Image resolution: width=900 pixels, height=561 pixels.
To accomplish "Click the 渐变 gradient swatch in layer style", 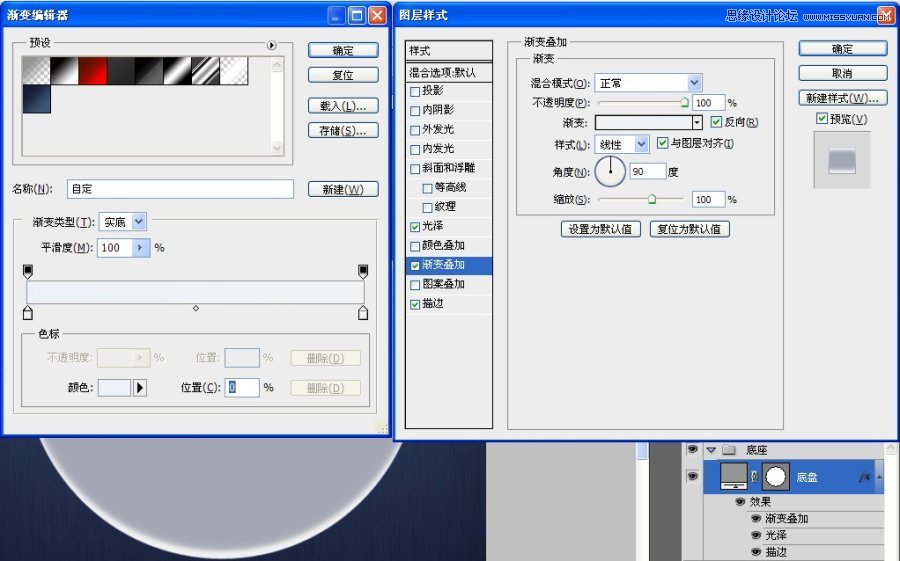I will pos(643,122).
